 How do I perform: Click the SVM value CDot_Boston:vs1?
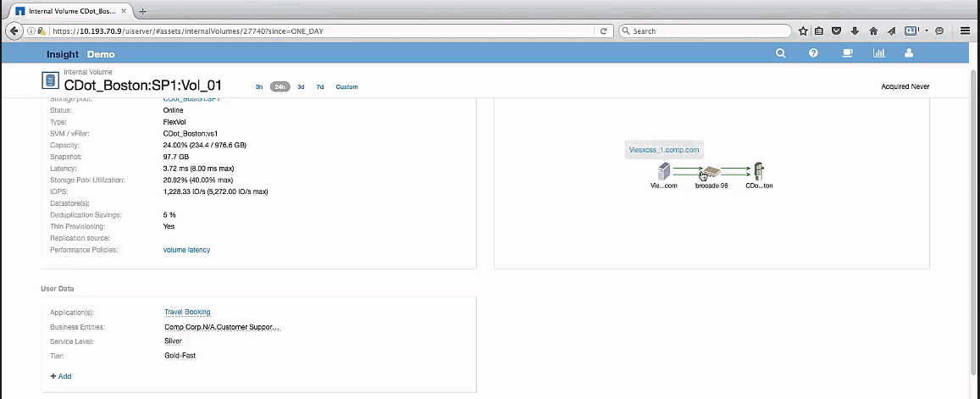190,134
